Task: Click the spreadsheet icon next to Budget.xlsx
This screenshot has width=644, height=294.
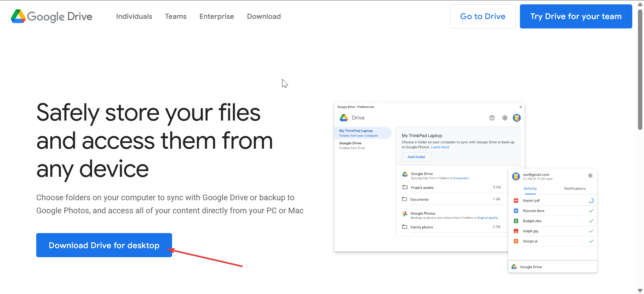Action: click(x=516, y=221)
